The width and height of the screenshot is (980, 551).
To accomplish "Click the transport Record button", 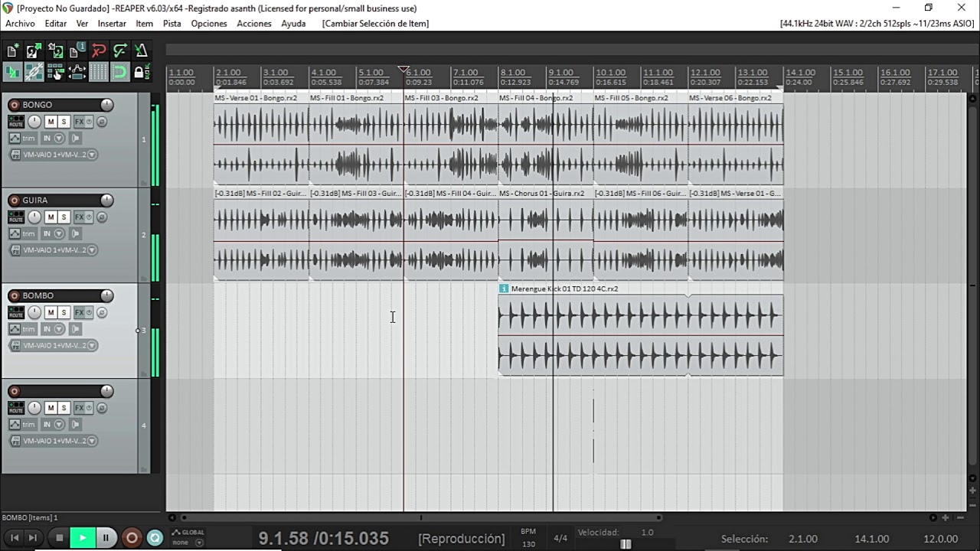I will pyautogui.click(x=132, y=538).
